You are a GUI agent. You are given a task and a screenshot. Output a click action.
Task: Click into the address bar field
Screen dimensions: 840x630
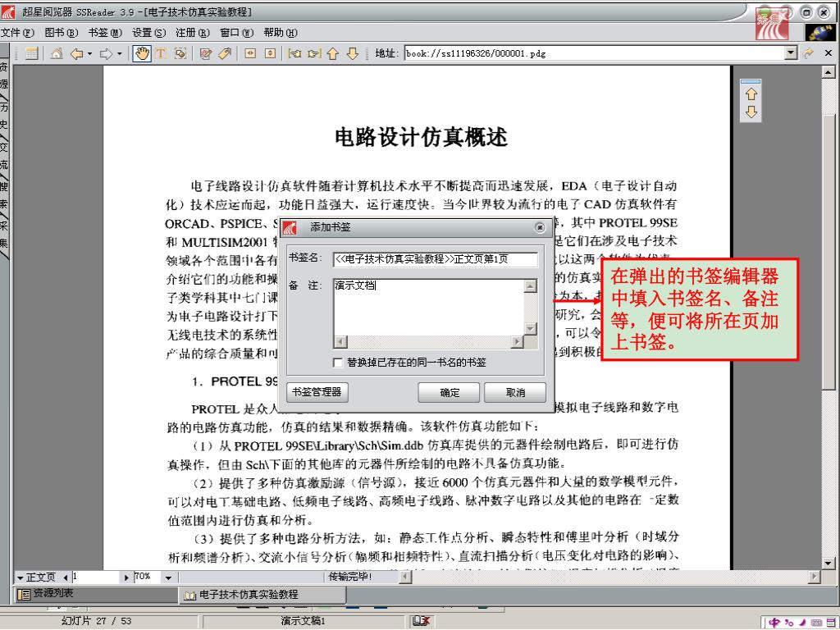(595, 53)
